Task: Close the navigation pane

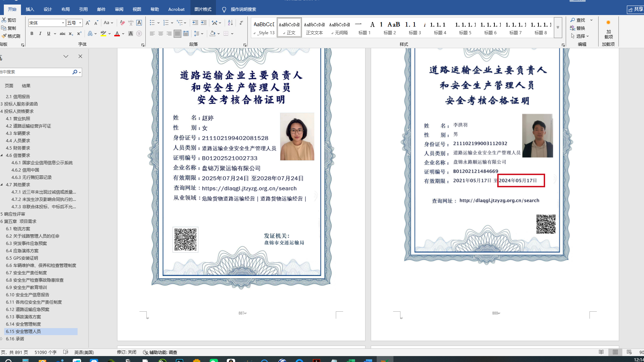Action: [80, 56]
